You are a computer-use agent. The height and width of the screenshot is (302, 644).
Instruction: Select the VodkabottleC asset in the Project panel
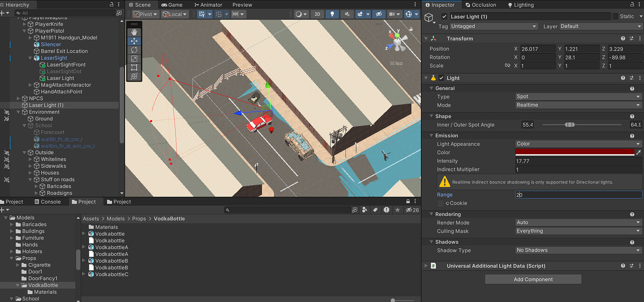[x=112, y=274]
